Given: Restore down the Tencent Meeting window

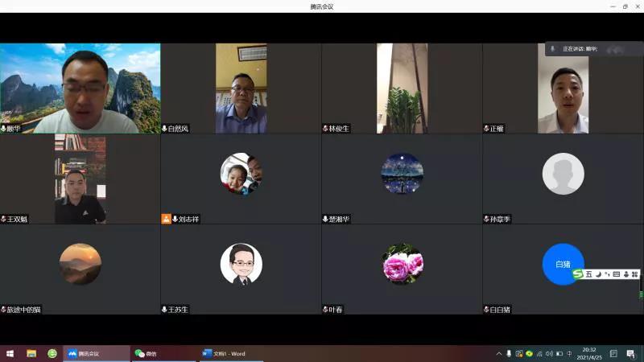Looking at the screenshot, I should tap(625, 6).
